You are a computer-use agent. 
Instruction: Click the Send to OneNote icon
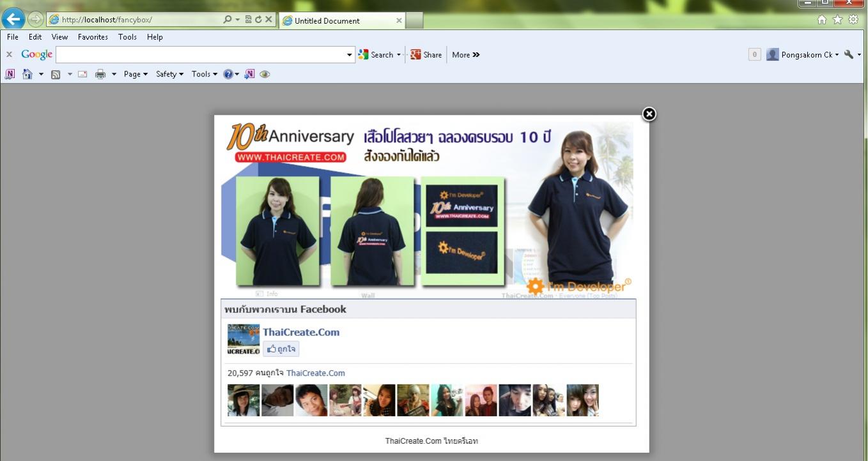tap(249, 74)
